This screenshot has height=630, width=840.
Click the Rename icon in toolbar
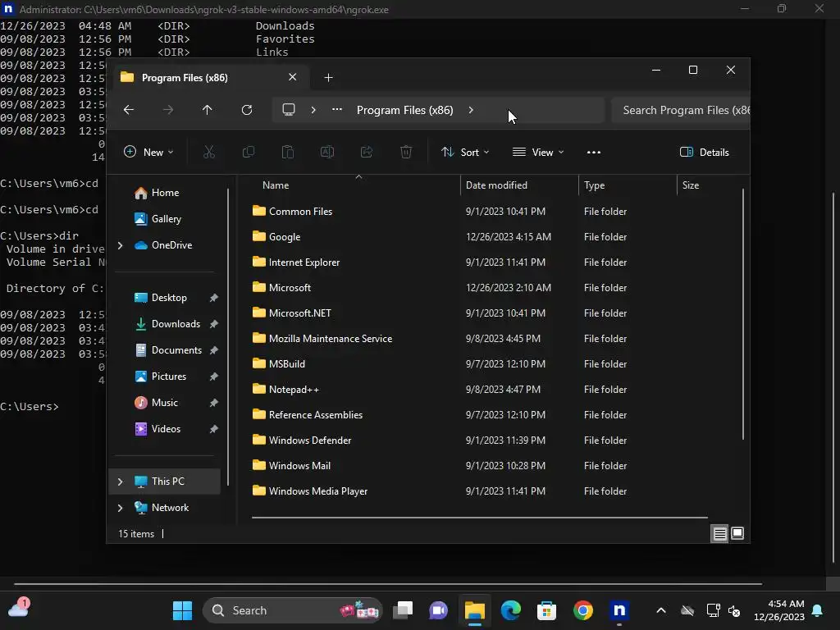[x=327, y=152]
